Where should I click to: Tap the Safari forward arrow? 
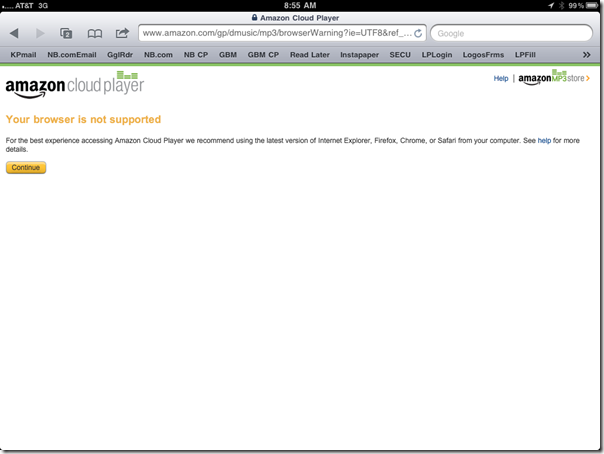pos(40,33)
